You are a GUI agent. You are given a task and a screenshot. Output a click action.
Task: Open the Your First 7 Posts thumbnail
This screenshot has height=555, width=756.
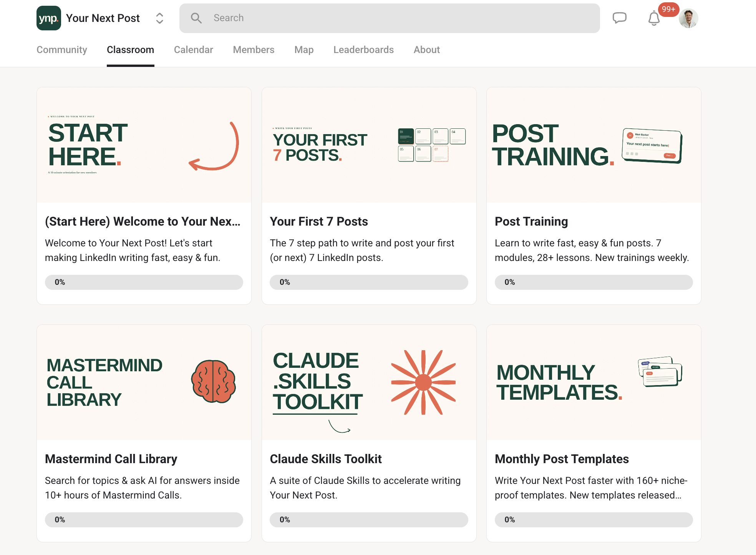pyautogui.click(x=369, y=145)
